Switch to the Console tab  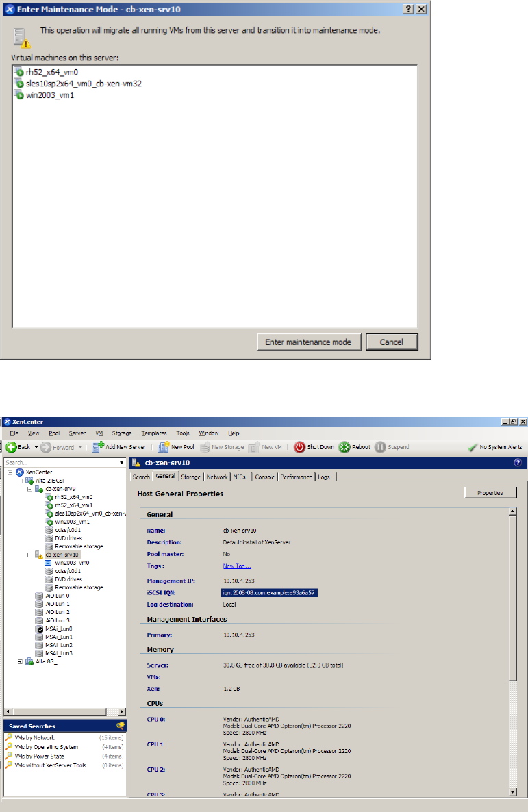pos(265,477)
